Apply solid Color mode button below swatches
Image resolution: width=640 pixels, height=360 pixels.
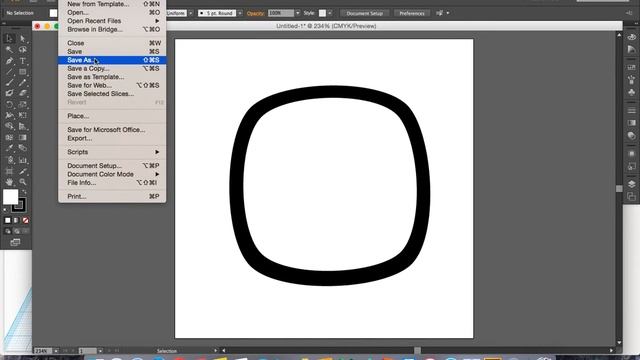coord(7,220)
